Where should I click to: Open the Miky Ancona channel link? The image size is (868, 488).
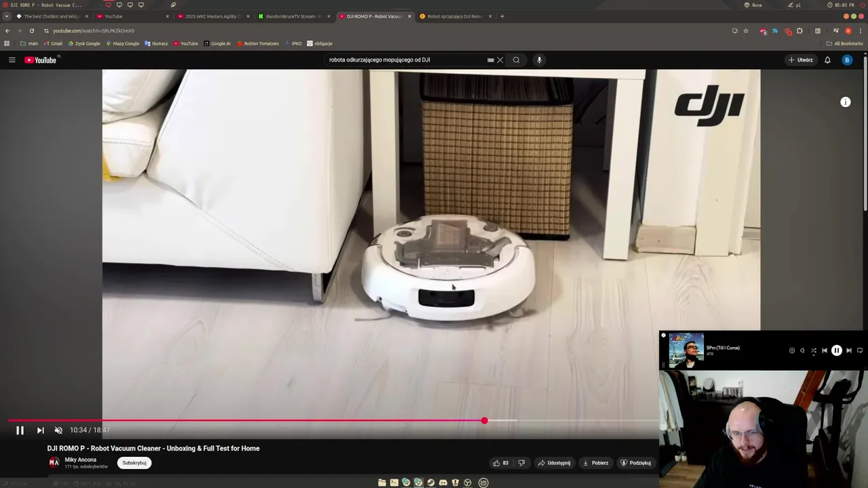point(80,460)
